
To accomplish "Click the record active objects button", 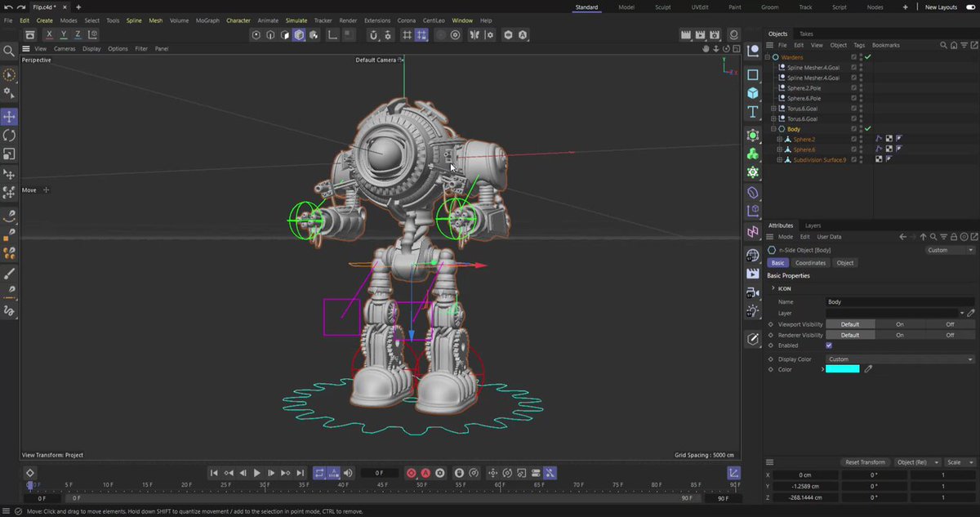I will tap(411, 473).
